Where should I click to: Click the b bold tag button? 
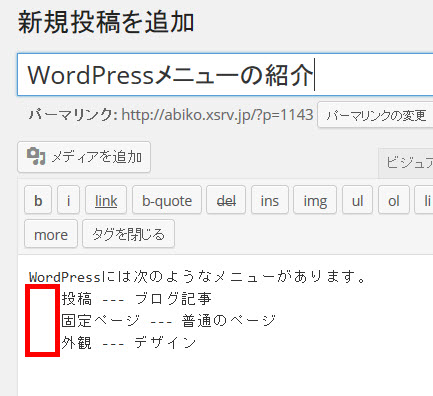pos(38,200)
